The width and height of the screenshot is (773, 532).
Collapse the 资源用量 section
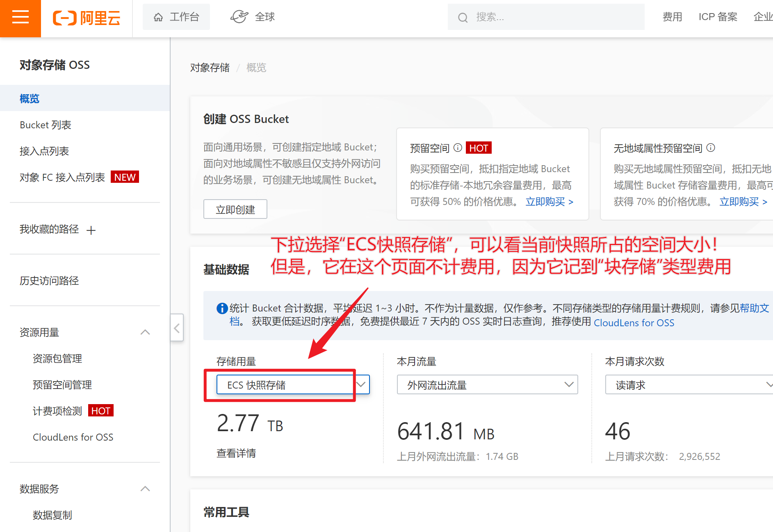click(x=145, y=332)
